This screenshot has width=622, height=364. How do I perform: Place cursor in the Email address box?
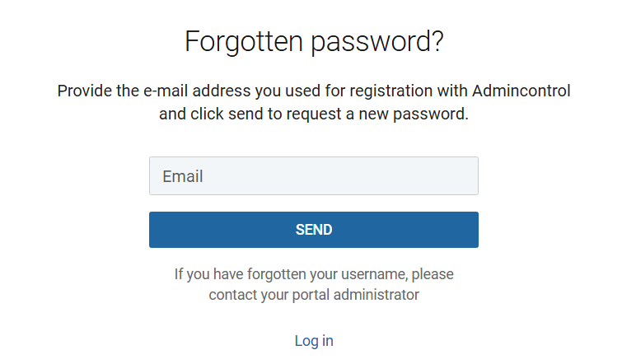(314, 175)
